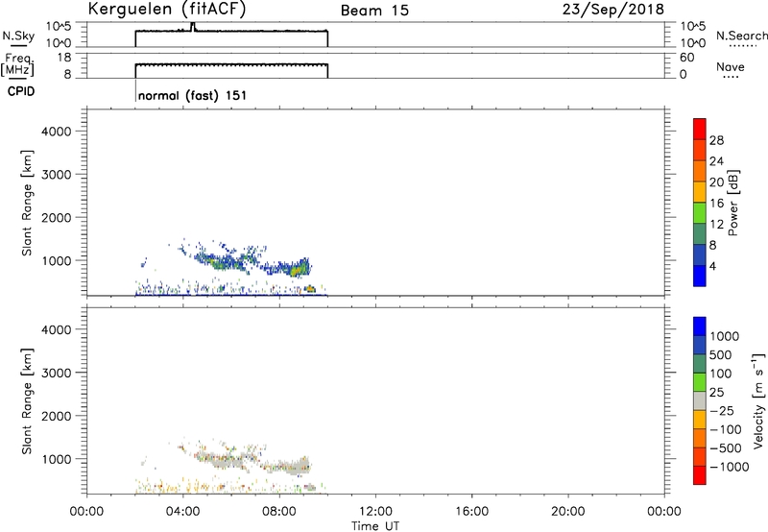Click the gray -25 to 25 velocity swatch
The image size is (768, 532).
tap(700, 400)
